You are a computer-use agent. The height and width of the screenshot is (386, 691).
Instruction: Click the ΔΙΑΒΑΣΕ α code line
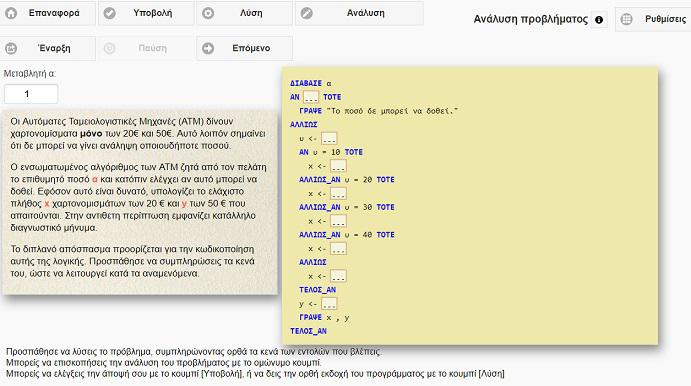pyautogui.click(x=311, y=83)
